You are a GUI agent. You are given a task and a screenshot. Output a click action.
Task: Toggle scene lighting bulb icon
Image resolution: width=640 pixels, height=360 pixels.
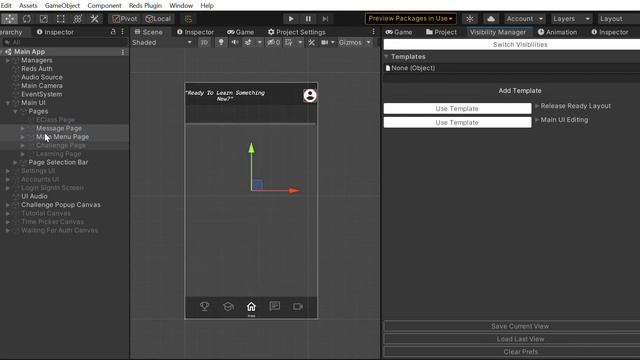click(x=221, y=42)
